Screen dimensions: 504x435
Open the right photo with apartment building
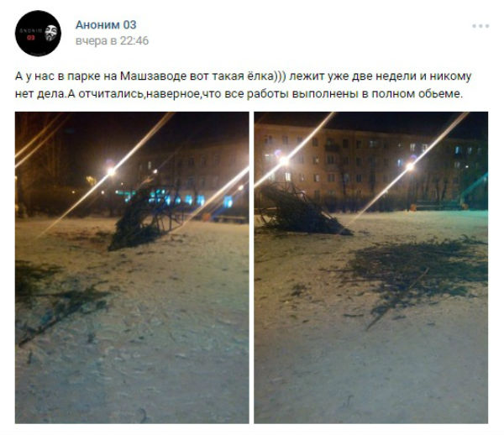pyautogui.click(x=371, y=267)
